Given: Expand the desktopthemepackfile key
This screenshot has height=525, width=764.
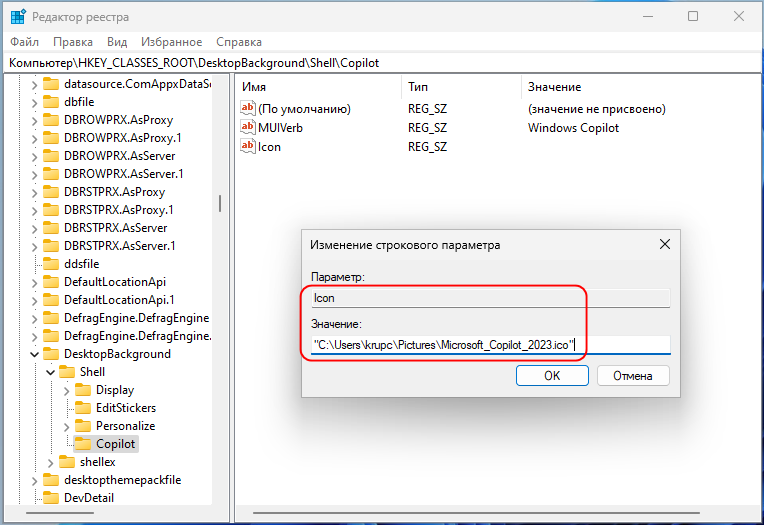Looking at the screenshot, I should pyautogui.click(x=34, y=481).
